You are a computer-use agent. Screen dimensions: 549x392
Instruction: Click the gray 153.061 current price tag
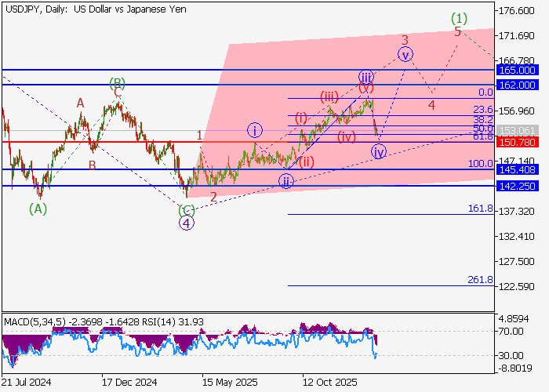point(517,131)
